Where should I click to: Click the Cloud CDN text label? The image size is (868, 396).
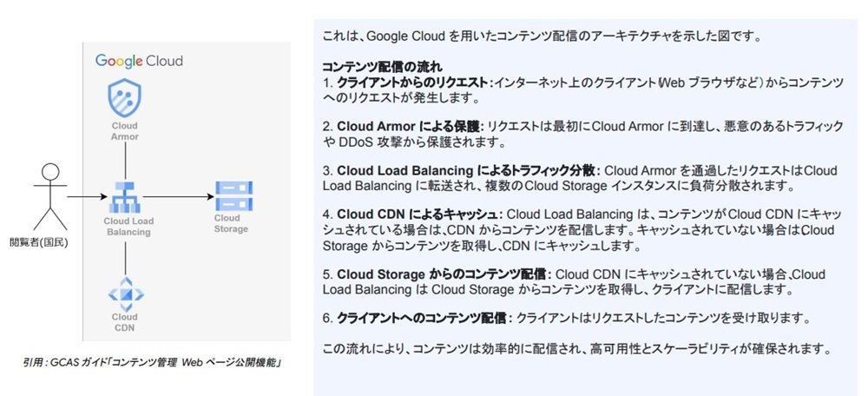click(x=124, y=322)
